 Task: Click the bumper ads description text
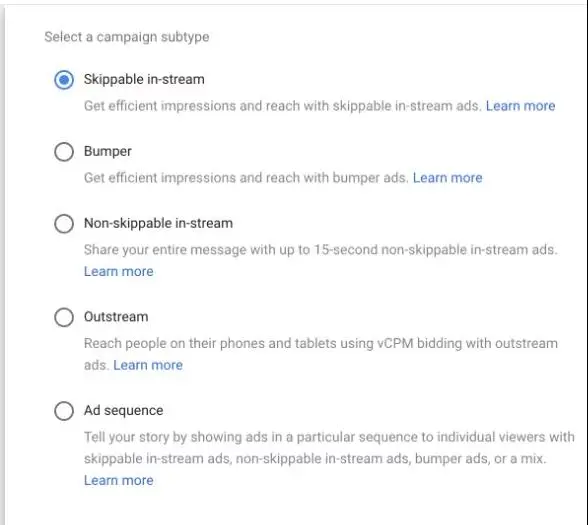[246, 178]
